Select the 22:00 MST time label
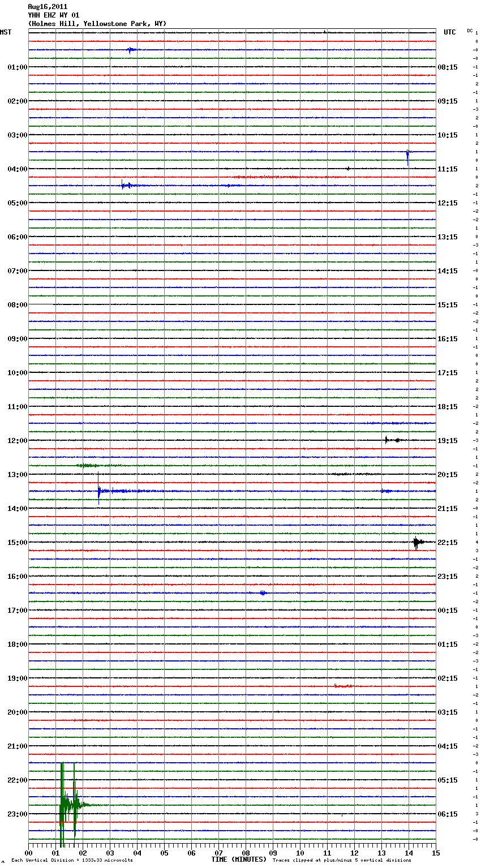Screen dimensions: 481x868 pos(18,780)
